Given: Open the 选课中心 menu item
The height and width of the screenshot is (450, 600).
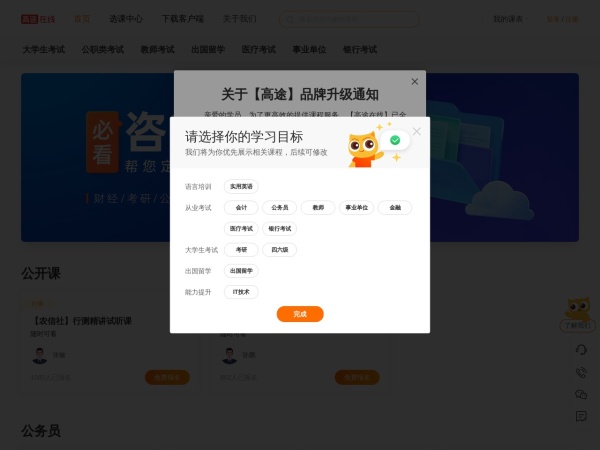Looking at the screenshot, I should (125, 18).
